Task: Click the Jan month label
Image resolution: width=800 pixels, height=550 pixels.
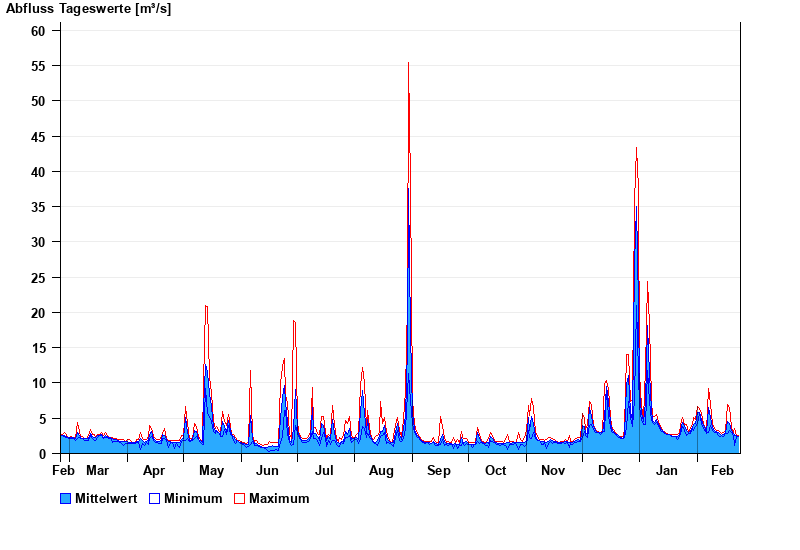Action: pyautogui.click(x=666, y=470)
